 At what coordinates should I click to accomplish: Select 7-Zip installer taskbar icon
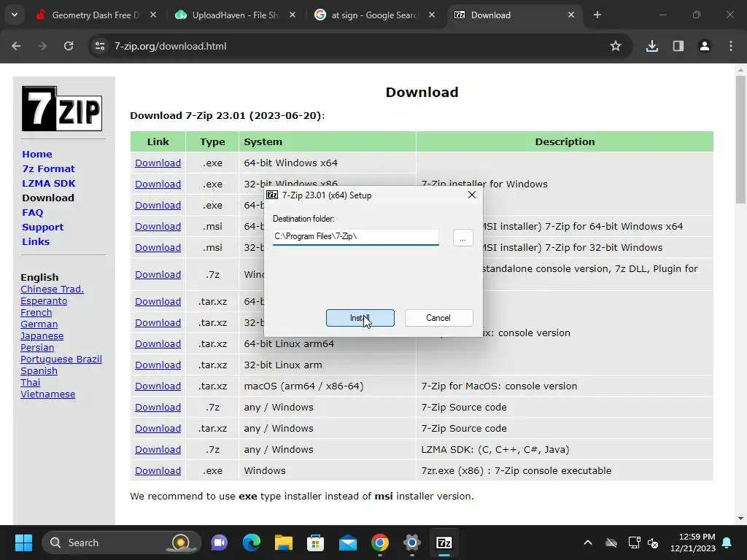click(x=444, y=542)
